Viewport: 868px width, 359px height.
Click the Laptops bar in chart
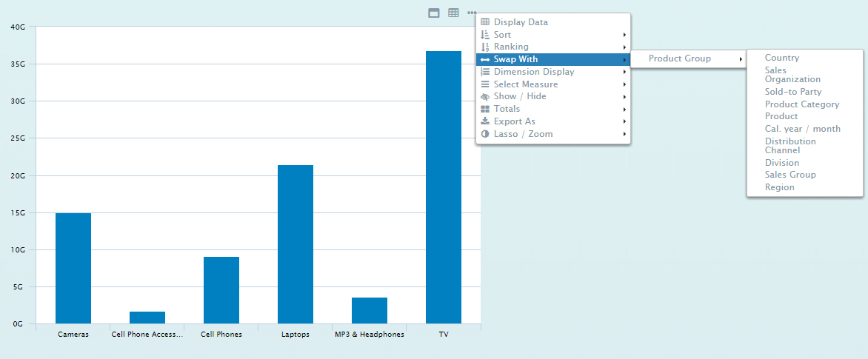pyautogui.click(x=296, y=244)
